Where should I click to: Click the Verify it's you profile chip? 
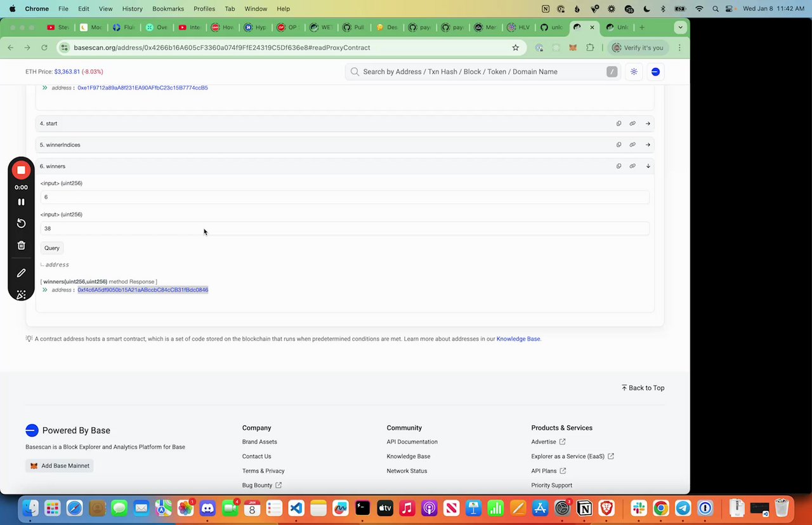[637, 48]
